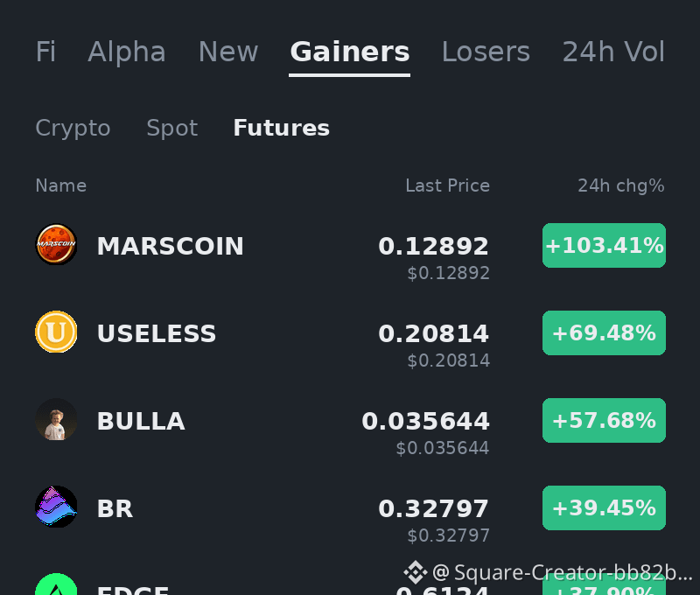This screenshot has height=595, width=700.
Task: Sort by 24h chg% column header
Action: pyautogui.click(x=621, y=185)
